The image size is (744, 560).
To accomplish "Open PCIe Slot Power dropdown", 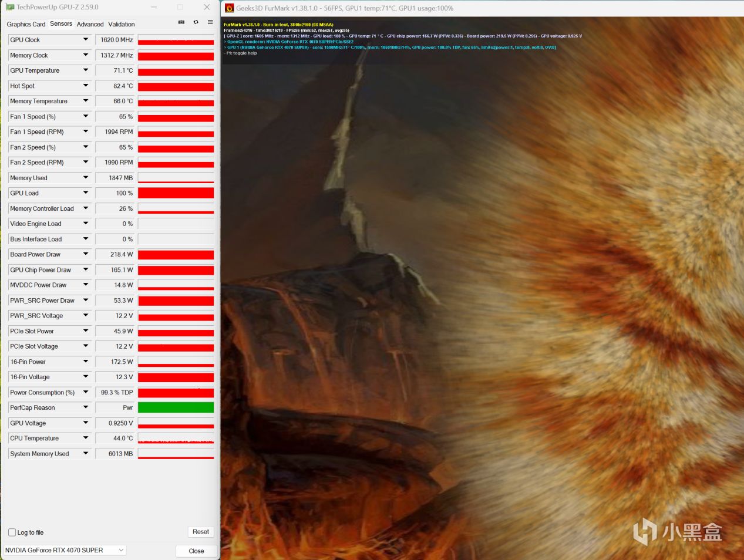I will point(86,331).
